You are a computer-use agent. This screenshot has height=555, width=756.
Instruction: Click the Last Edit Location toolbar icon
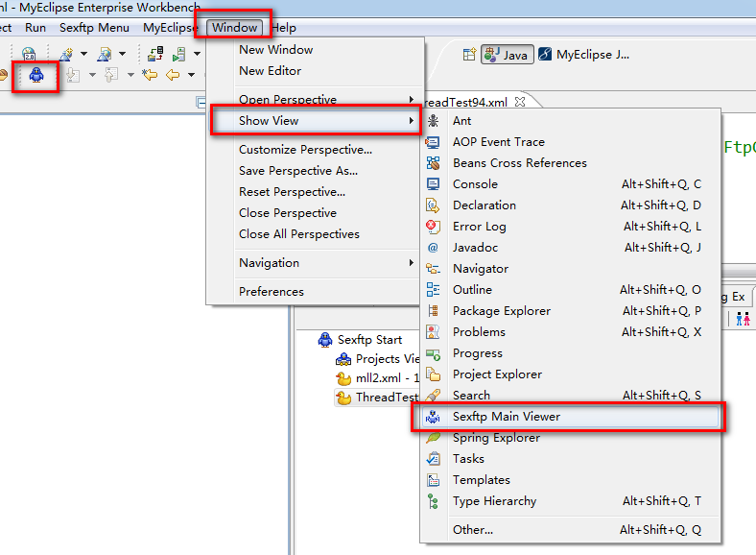150,75
